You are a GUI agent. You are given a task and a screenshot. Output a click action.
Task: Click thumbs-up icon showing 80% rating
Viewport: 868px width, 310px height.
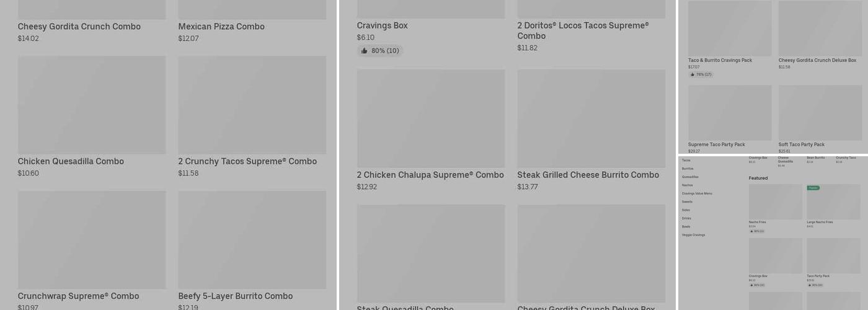coord(365,51)
